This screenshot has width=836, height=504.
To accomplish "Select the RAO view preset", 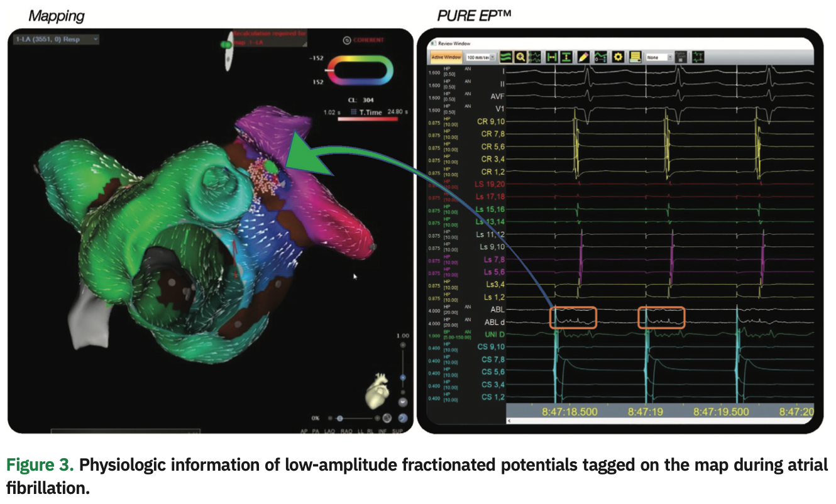I will tap(346, 431).
